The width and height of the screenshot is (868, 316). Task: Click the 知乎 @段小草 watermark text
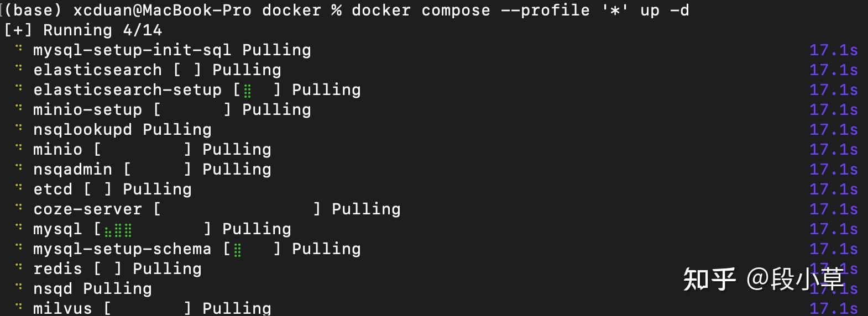click(x=763, y=279)
